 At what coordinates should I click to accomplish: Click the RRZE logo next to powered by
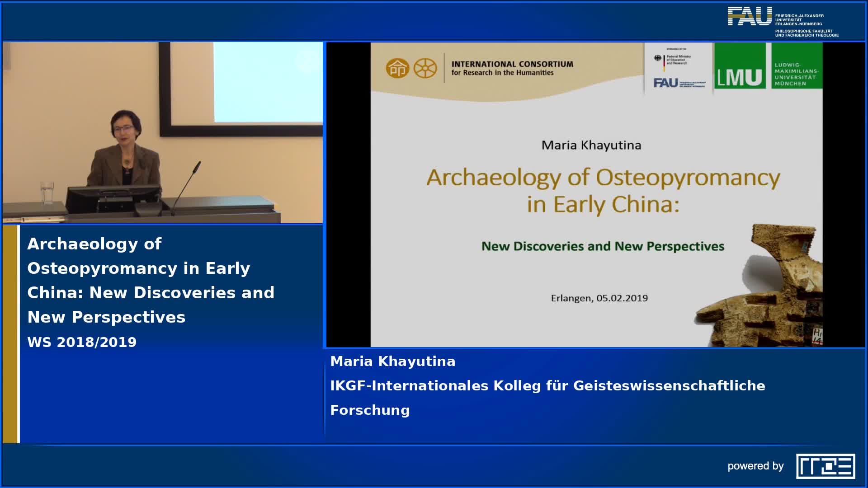point(825,466)
